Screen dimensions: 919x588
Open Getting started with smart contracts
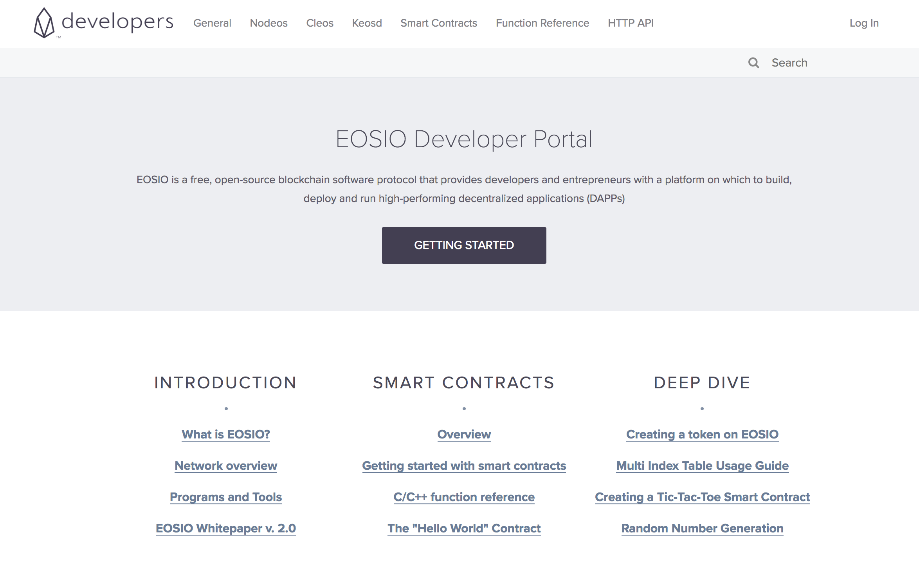(464, 465)
